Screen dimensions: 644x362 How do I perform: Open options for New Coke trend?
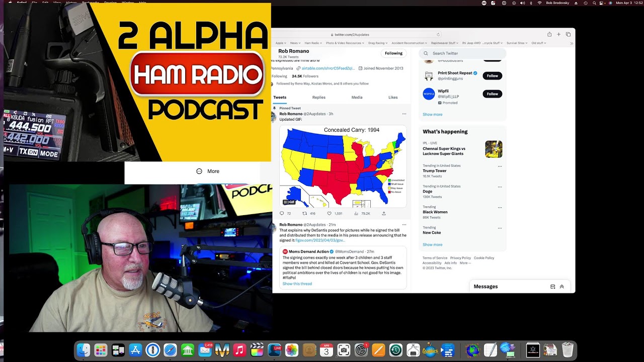click(x=500, y=228)
